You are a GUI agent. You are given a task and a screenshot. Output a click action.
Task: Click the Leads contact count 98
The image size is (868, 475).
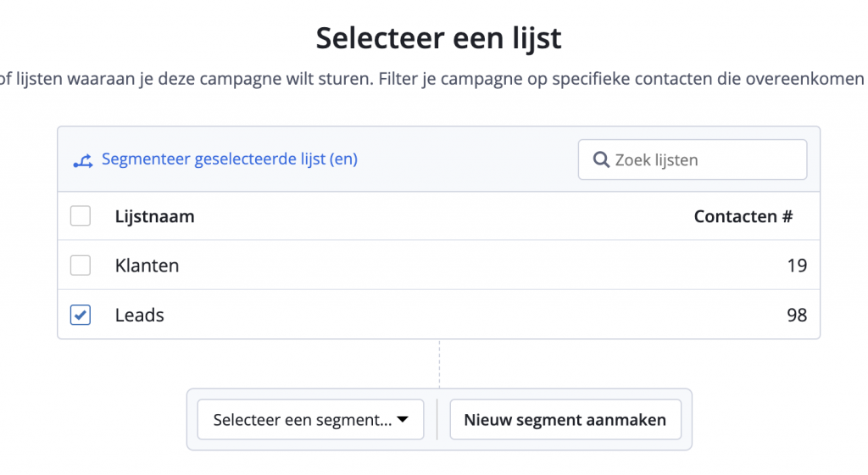point(797,315)
